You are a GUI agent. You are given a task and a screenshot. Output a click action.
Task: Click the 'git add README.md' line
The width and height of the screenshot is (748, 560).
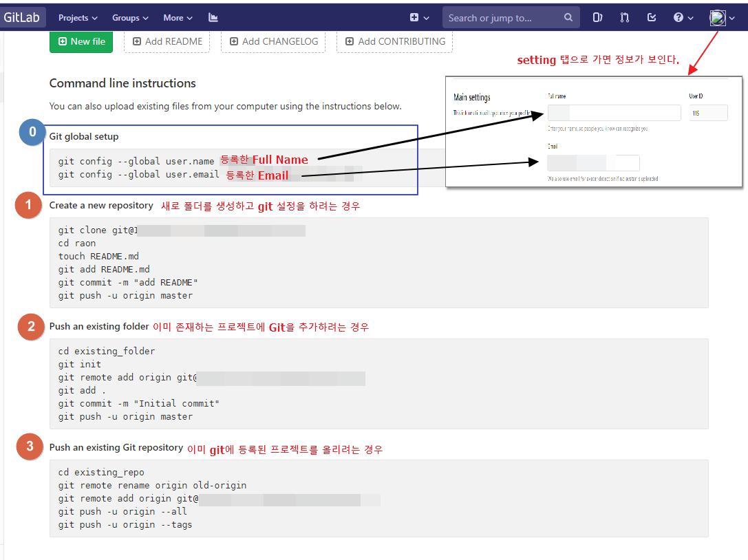(104, 270)
